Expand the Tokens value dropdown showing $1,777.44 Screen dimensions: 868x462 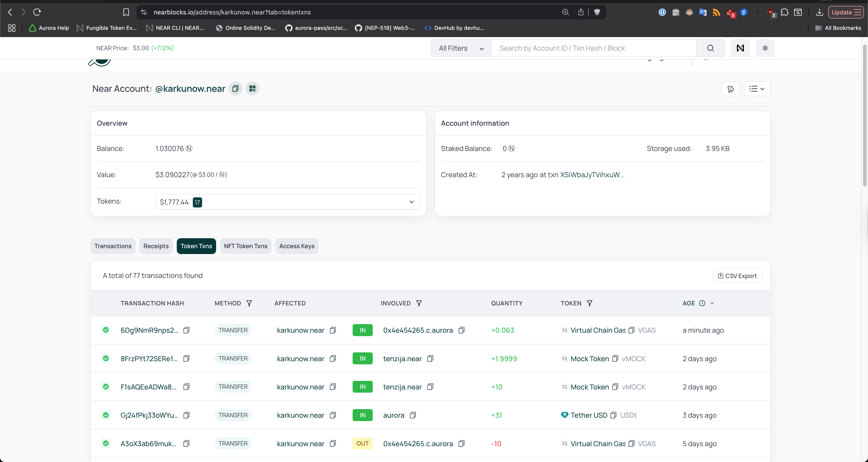411,202
